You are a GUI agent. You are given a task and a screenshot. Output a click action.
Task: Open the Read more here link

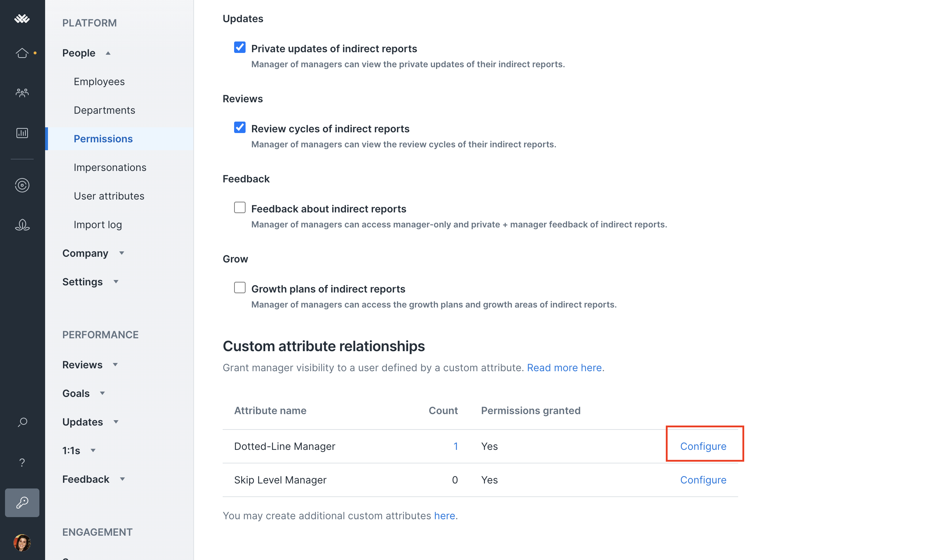click(564, 368)
